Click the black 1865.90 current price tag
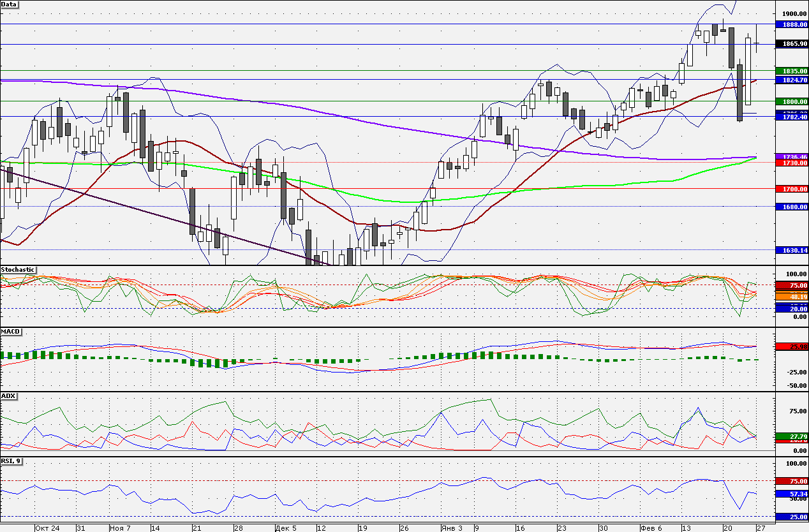Viewport: 809px width, 532px height. [792, 44]
